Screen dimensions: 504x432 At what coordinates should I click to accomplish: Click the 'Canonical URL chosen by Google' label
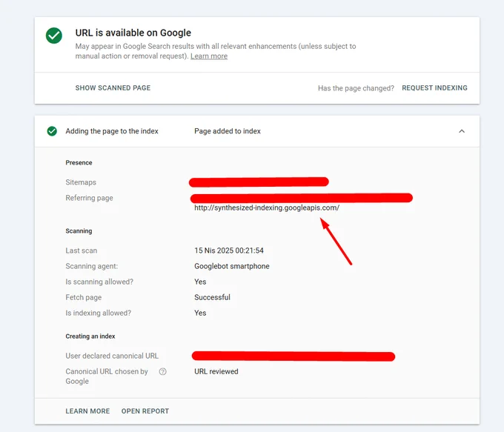107,376
